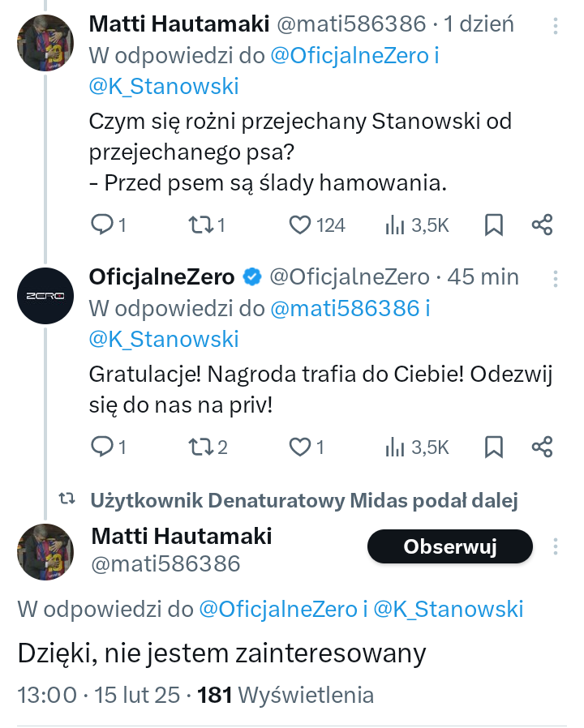Viewport: 584px width, 728px height.
Task: Bookmark Matti Hautamaki's joke tweet
Action: pyautogui.click(x=493, y=225)
